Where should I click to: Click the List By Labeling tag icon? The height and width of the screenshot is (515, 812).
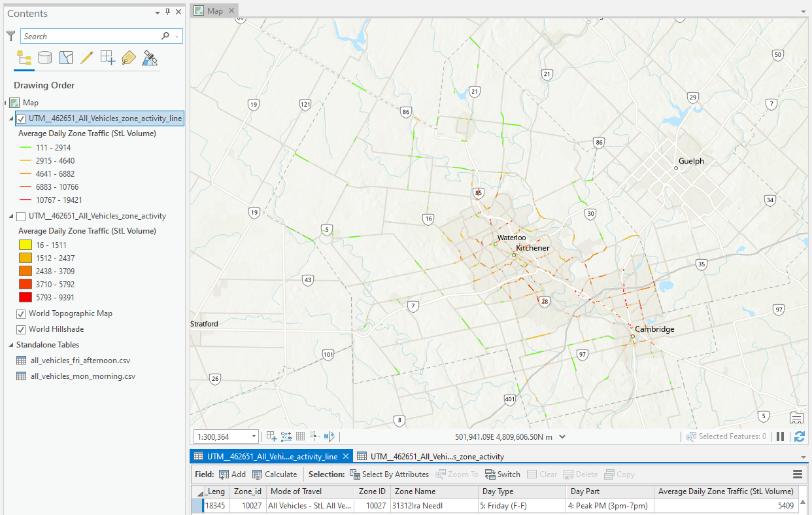(129, 58)
